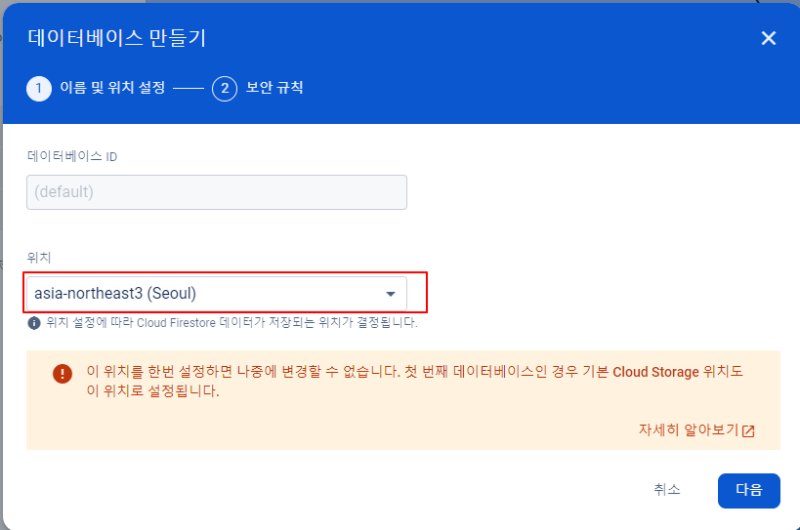Viewport: 800px width, 530px height.
Task: Click the dropdown arrow in location field
Action: tap(390, 294)
